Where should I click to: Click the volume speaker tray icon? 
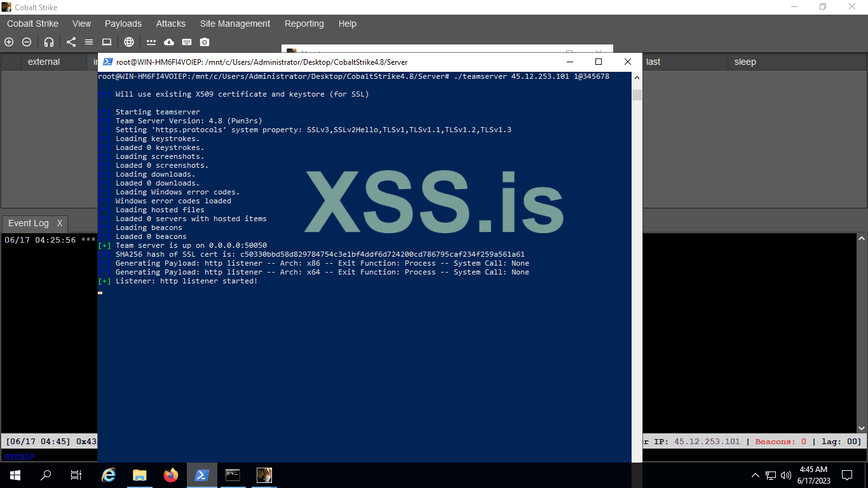click(x=786, y=475)
